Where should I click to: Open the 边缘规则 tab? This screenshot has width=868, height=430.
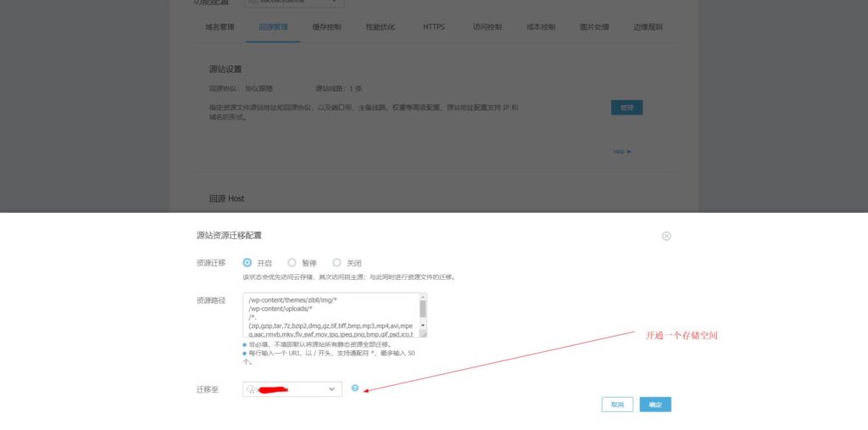[648, 26]
